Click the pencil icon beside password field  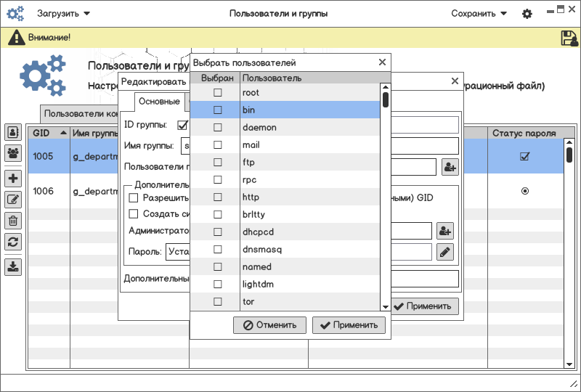[x=445, y=252]
